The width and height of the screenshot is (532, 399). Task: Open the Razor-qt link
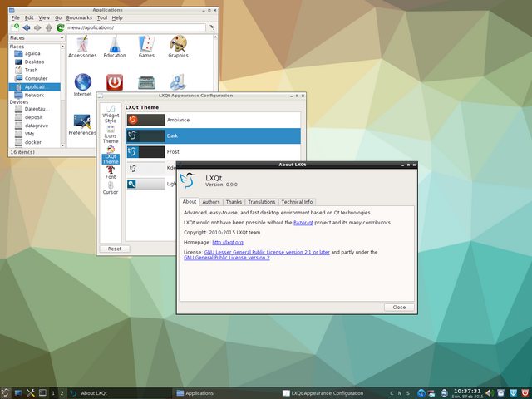click(303, 223)
